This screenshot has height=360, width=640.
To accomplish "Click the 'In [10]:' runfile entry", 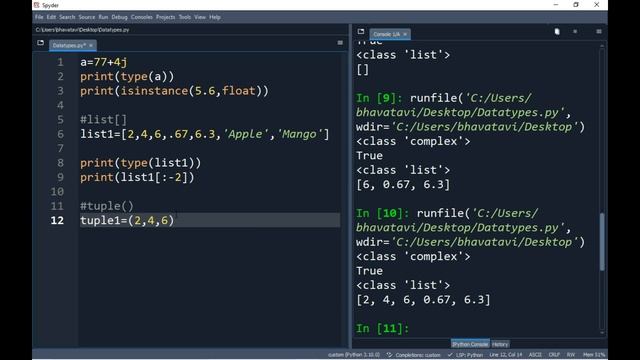I will tap(470, 228).
